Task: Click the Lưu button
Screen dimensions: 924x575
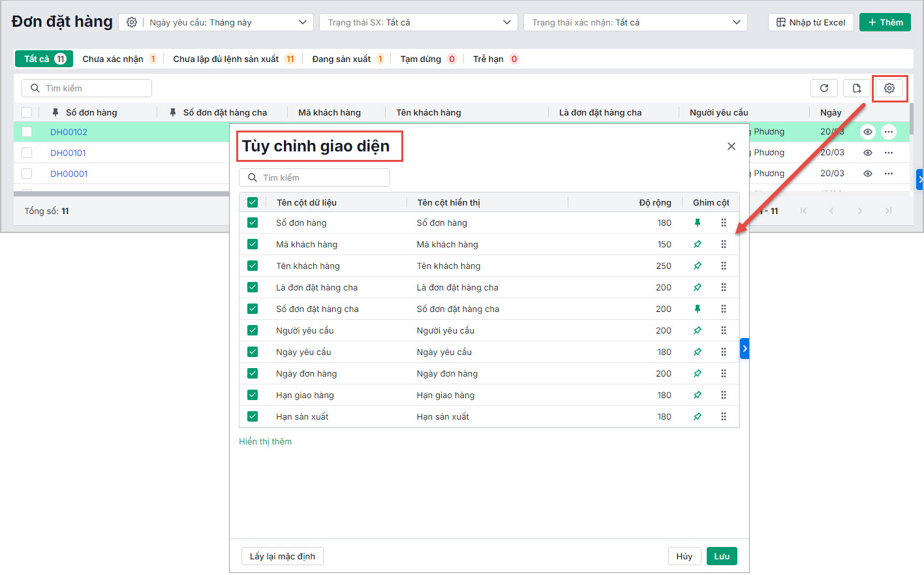Action: (721, 556)
